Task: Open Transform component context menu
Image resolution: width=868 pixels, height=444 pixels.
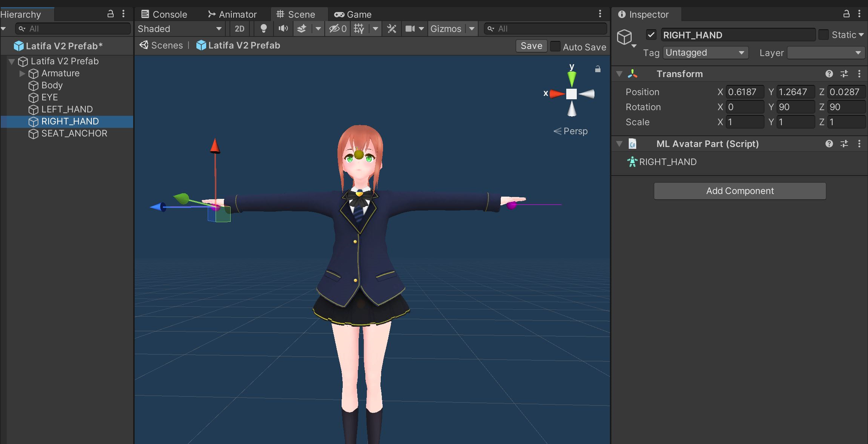Action: [859, 74]
